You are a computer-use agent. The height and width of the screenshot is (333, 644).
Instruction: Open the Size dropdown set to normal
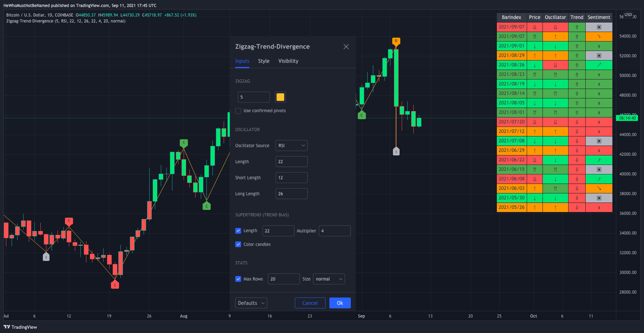(x=329, y=279)
